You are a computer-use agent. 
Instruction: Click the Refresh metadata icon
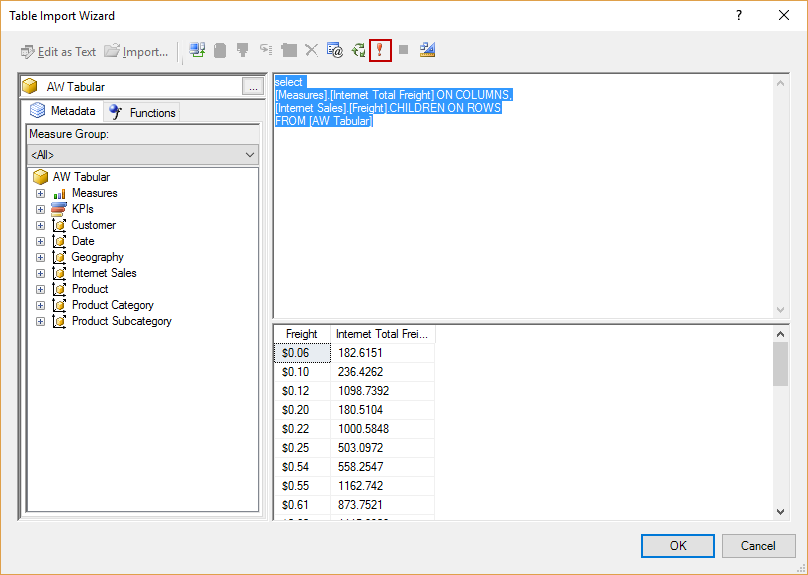(x=358, y=50)
